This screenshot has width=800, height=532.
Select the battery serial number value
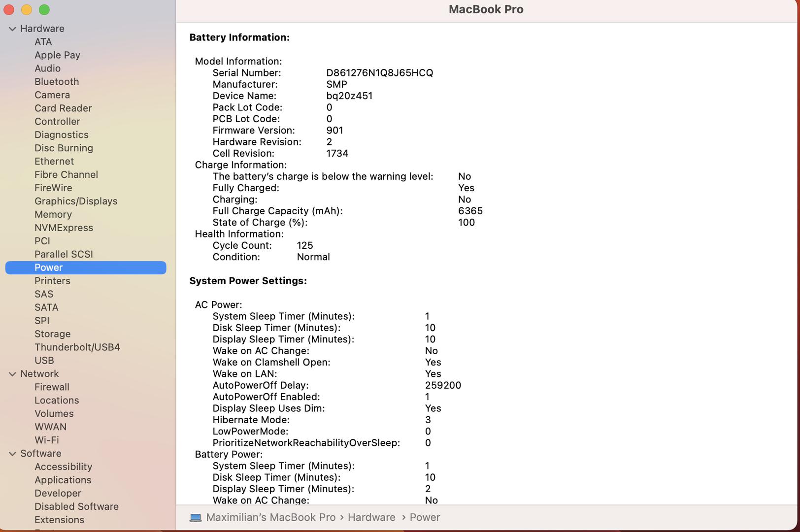[379, 73]
